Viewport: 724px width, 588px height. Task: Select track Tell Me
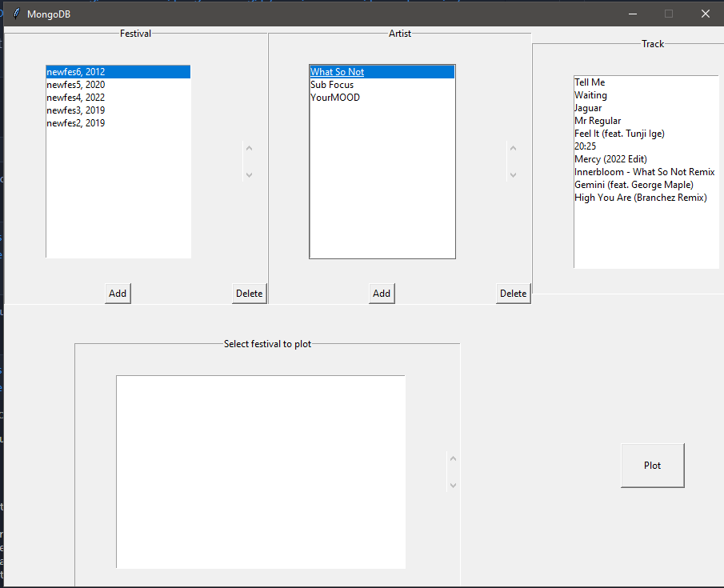pyautogui.click(x=646, y=82)
